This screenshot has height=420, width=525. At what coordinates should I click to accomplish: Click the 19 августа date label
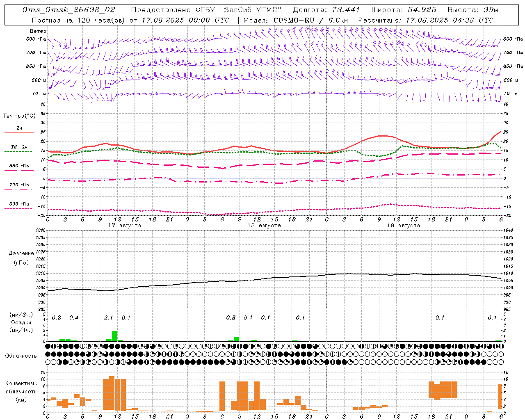(404, 226)
